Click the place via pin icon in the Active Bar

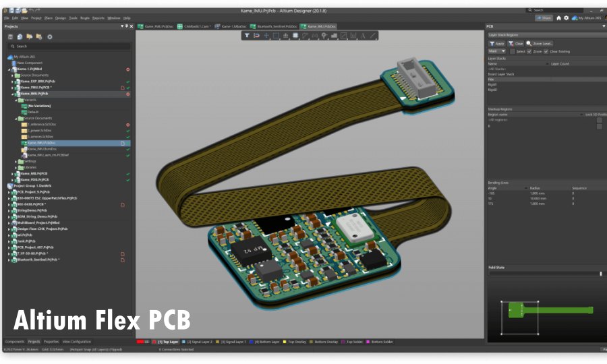tap(324, 36)
